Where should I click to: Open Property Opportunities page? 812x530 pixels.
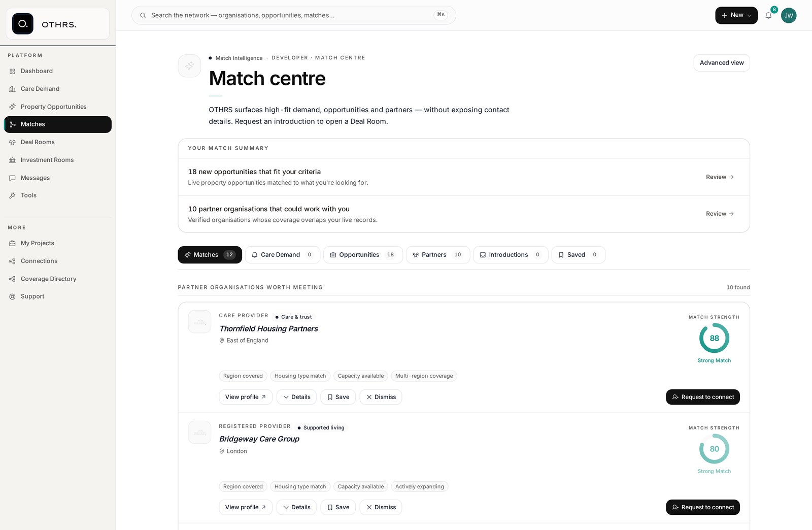point(58,107)
